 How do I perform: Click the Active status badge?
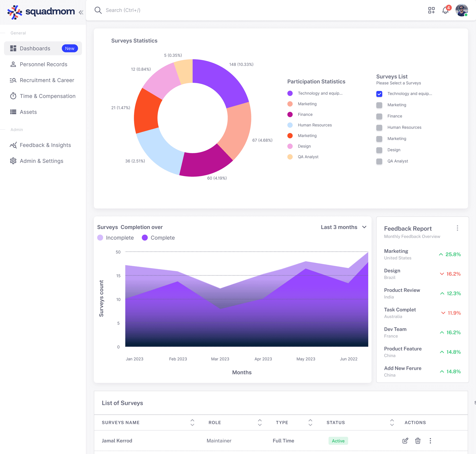(x=338, y=441)
